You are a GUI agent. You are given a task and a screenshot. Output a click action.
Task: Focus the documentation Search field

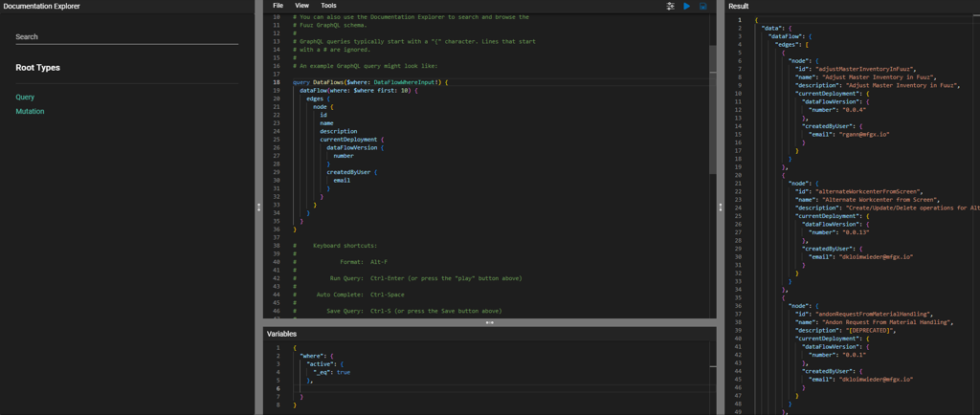pyautogui.click(x=126, y=36)
